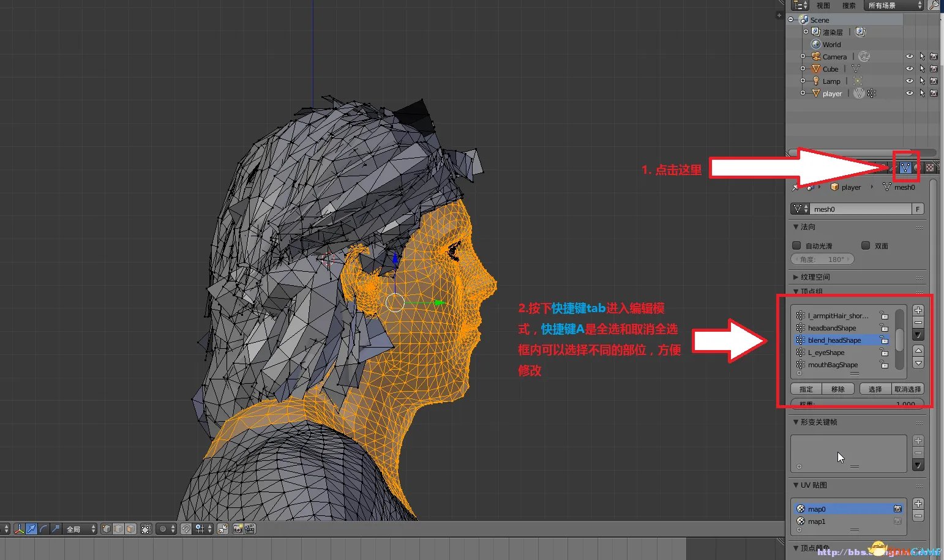The height and width of the screenshot is (560, 944).
Task: Click the OpenGL render camera icon
Action: [238, 529]
